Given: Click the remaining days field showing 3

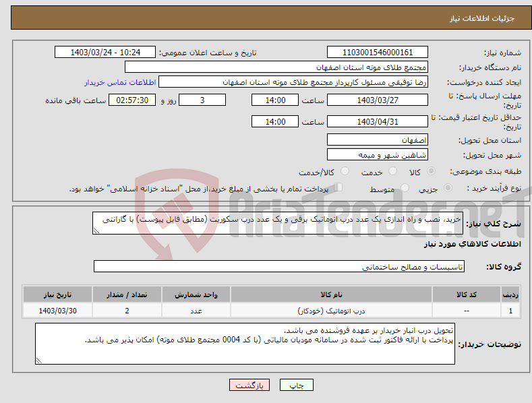Looking at the screenshot, I should click(x=202, y=100).
